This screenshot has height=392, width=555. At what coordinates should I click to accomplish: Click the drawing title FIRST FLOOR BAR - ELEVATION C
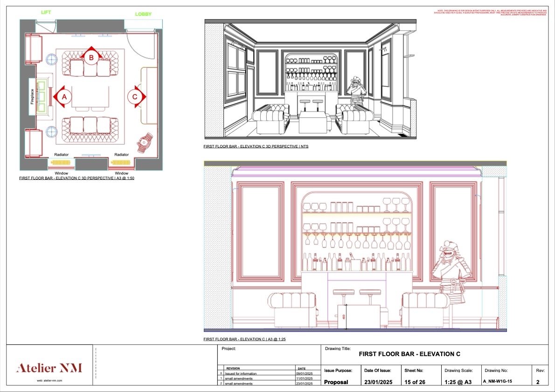409,354
